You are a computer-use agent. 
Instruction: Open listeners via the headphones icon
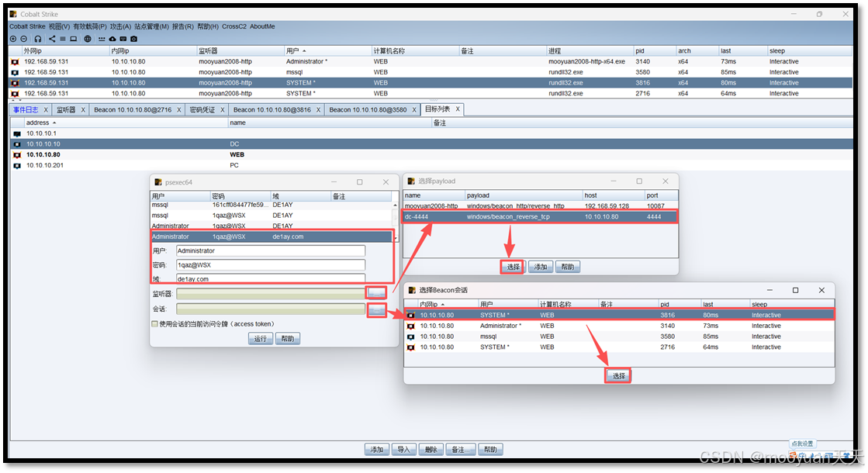point(38,39)
